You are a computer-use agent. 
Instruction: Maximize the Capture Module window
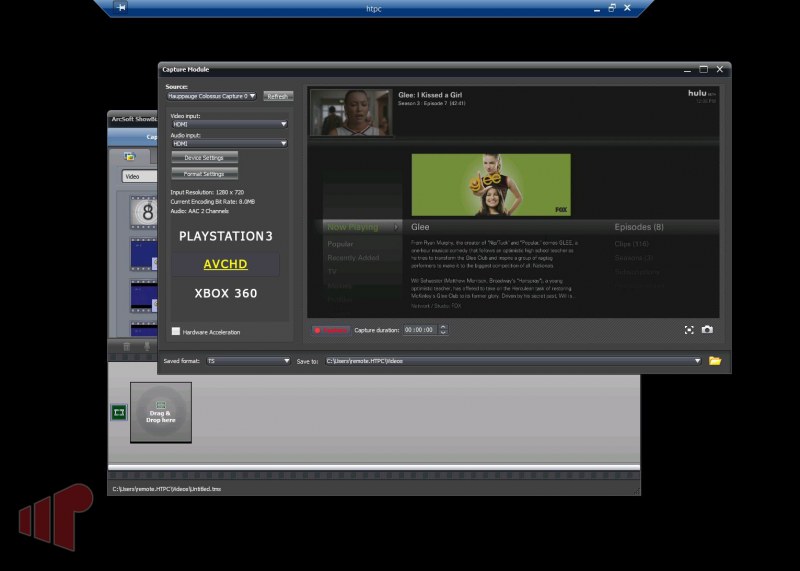704,69
